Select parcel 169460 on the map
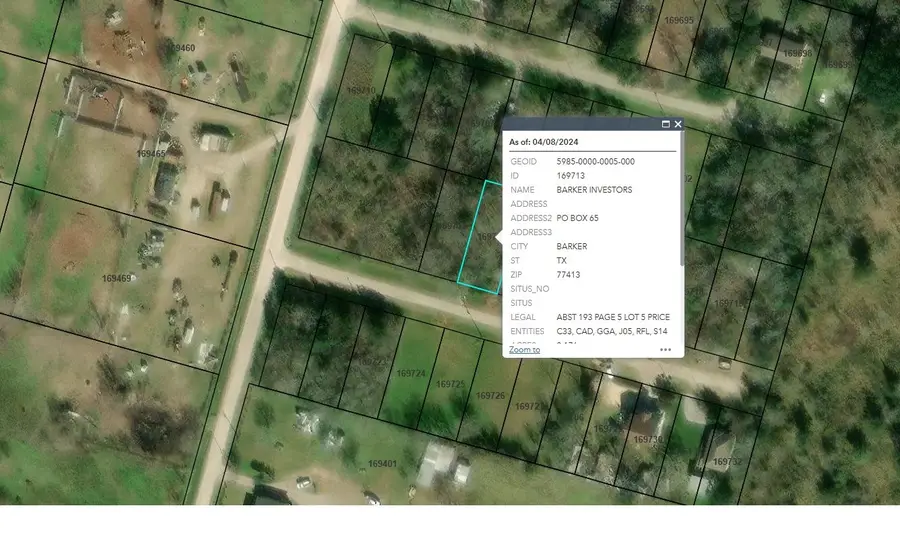Viewport: 900px width, 539px height. [x=182, y=48]
